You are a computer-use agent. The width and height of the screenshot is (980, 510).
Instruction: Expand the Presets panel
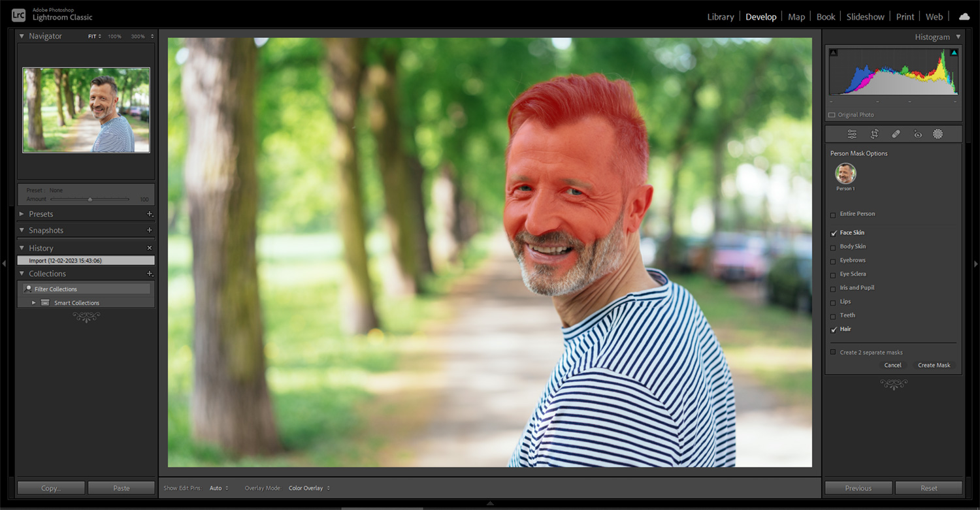click(x=41, y=214)
